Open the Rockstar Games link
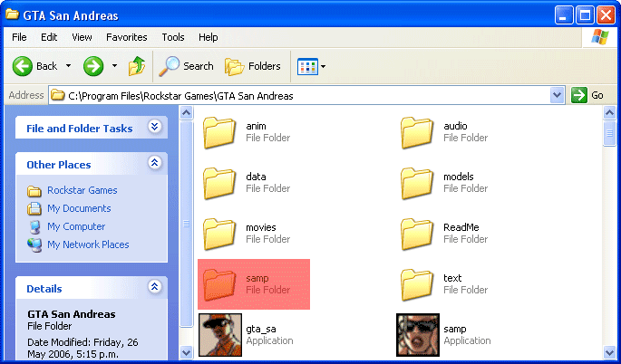Viewport: 621px width, 364px height. (x=82, y=190)
